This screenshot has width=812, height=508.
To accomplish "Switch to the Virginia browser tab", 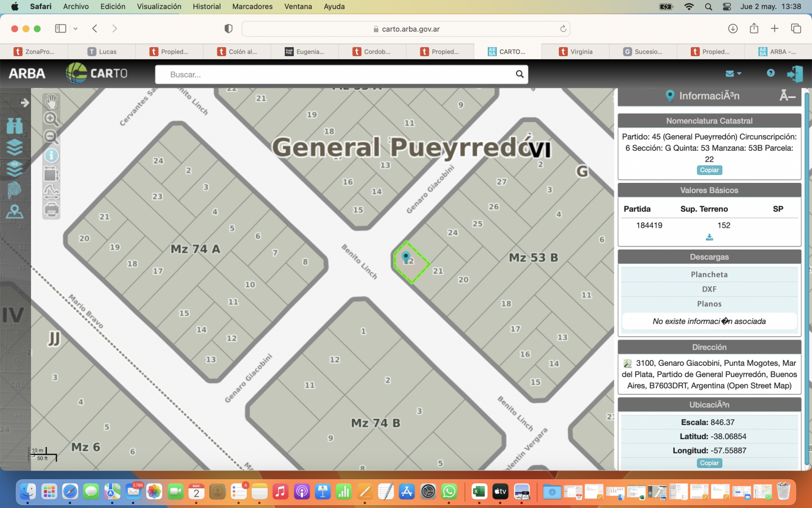I will [575, 51].
